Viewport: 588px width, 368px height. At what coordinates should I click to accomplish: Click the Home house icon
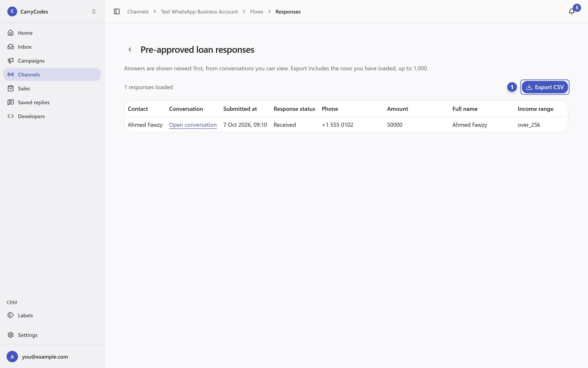coord(10,33)
